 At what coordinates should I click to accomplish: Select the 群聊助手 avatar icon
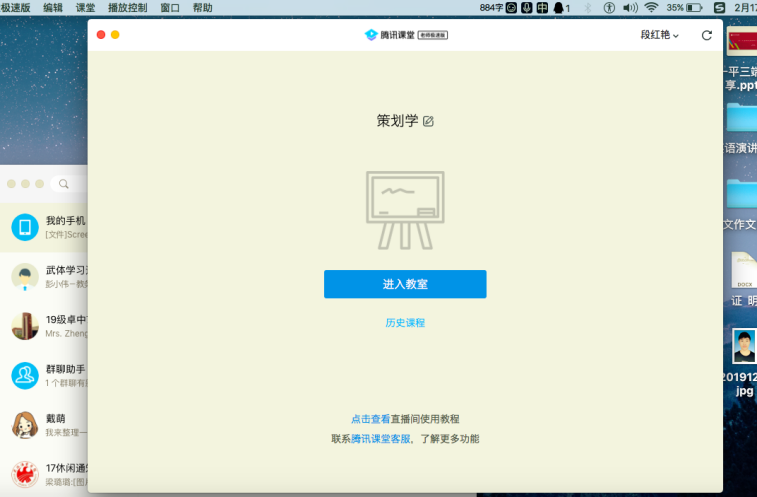pyautogui.click(x=25, y=375)
